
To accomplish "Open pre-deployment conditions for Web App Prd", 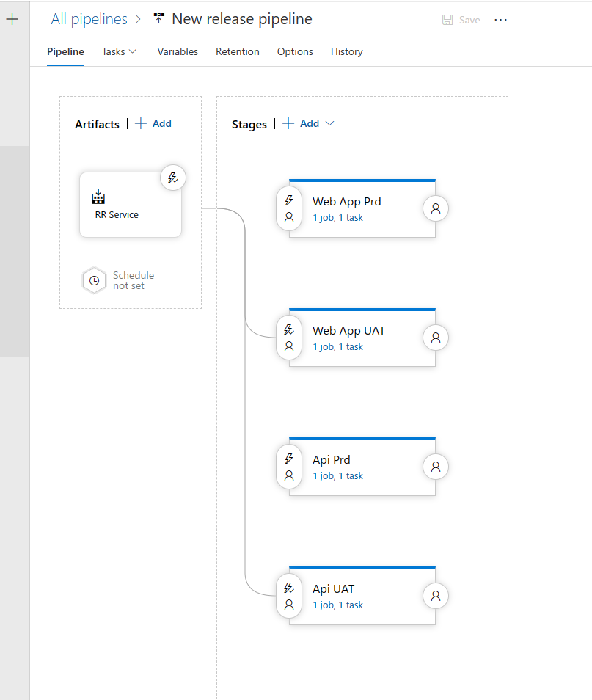I will click(289, 208).
